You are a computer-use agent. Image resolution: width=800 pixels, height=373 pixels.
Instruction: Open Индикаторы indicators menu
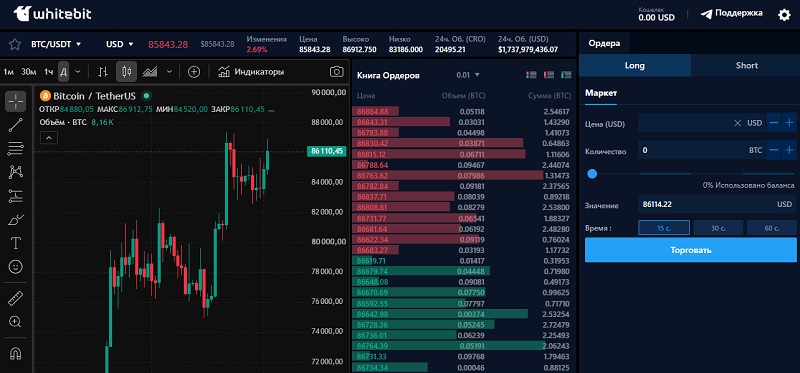click(x=251, y=72)
